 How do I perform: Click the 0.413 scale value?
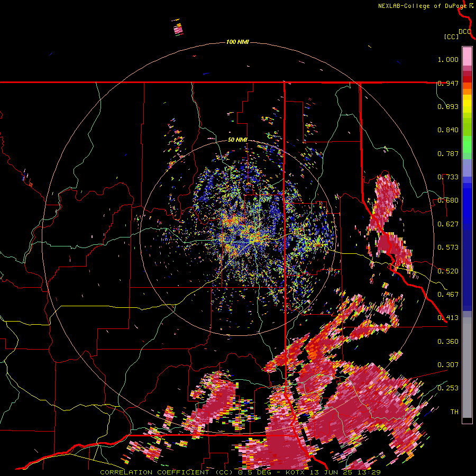448,318
